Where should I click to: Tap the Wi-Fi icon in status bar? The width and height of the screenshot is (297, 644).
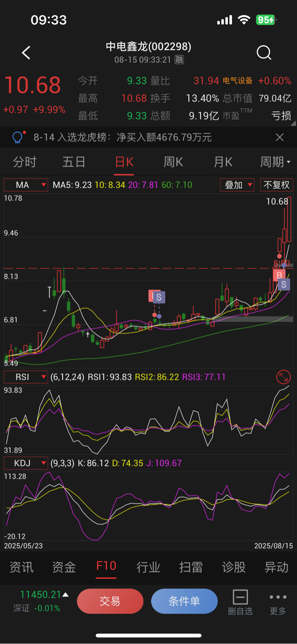pyautogui.click(x=244, y=20)
